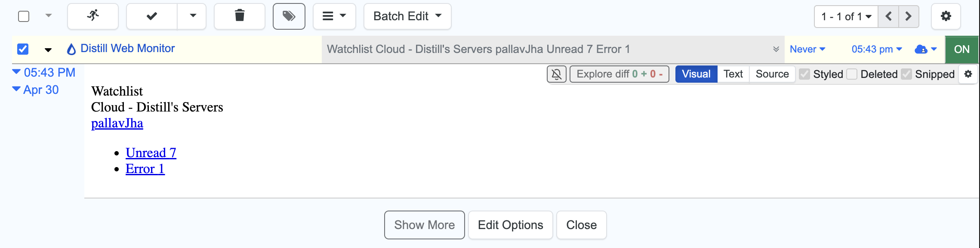Click the checkmark mark-as-read icon

point(151,16)
